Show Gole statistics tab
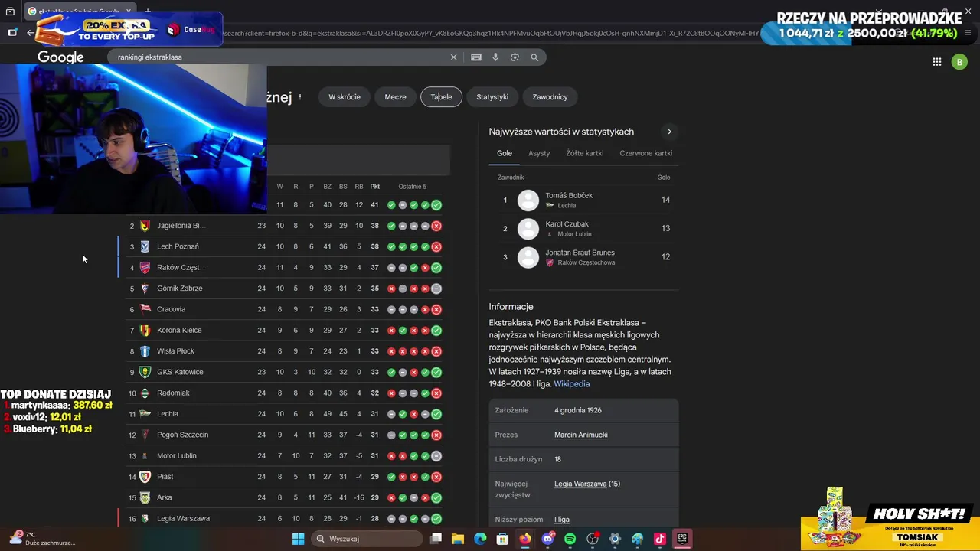This screenshot has width=980, height=551. pyautogui.click(x=505, y=153)
